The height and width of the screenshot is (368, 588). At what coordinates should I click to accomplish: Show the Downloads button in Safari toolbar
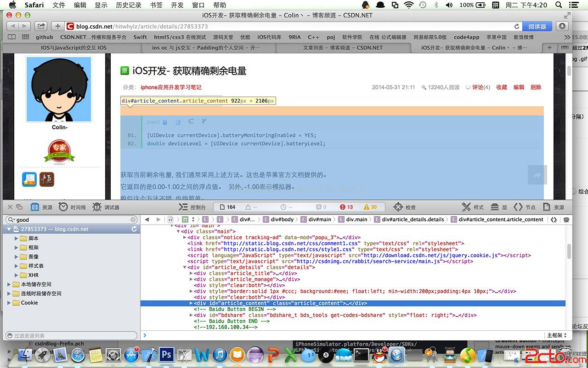[x=563, y=26]
